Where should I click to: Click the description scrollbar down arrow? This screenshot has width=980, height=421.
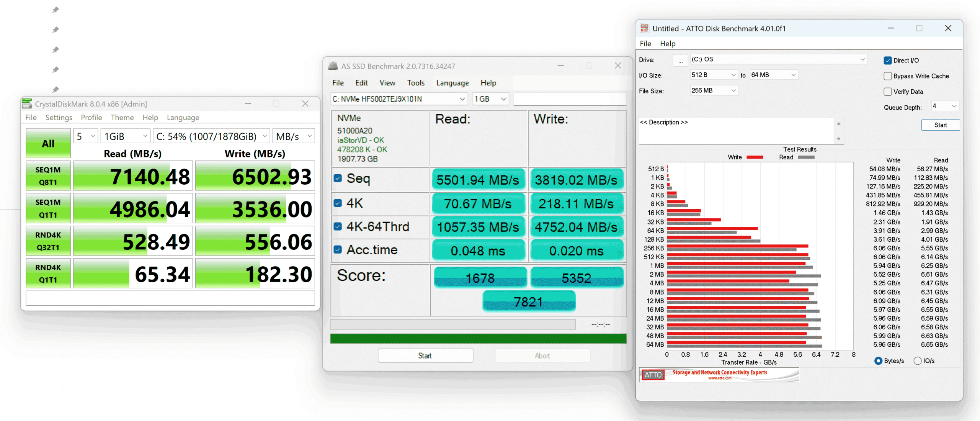[838, 139]
